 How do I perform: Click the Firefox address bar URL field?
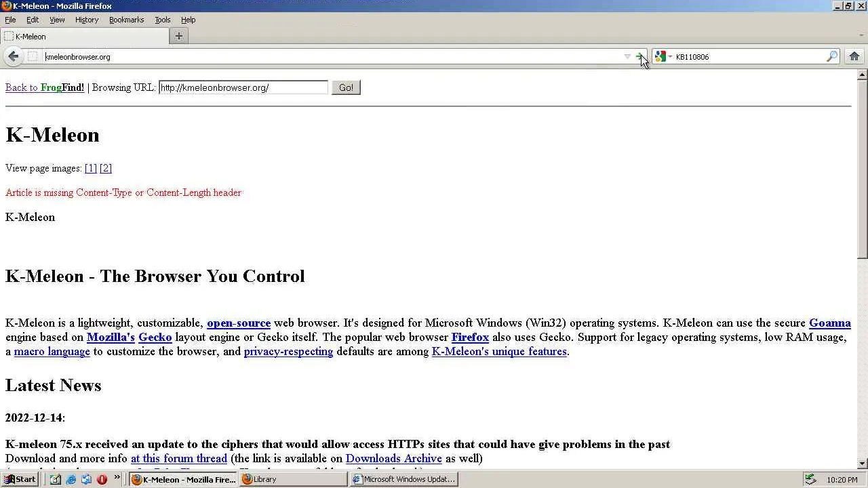coord(331,57)
